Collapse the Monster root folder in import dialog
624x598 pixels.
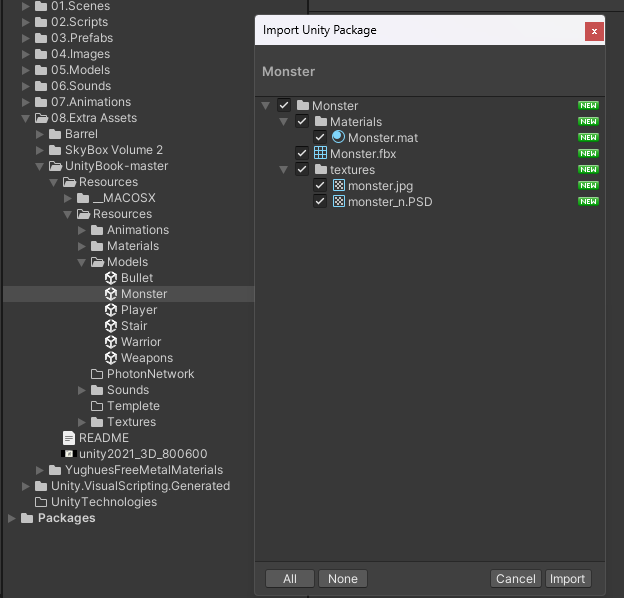[x=265, y=106]
